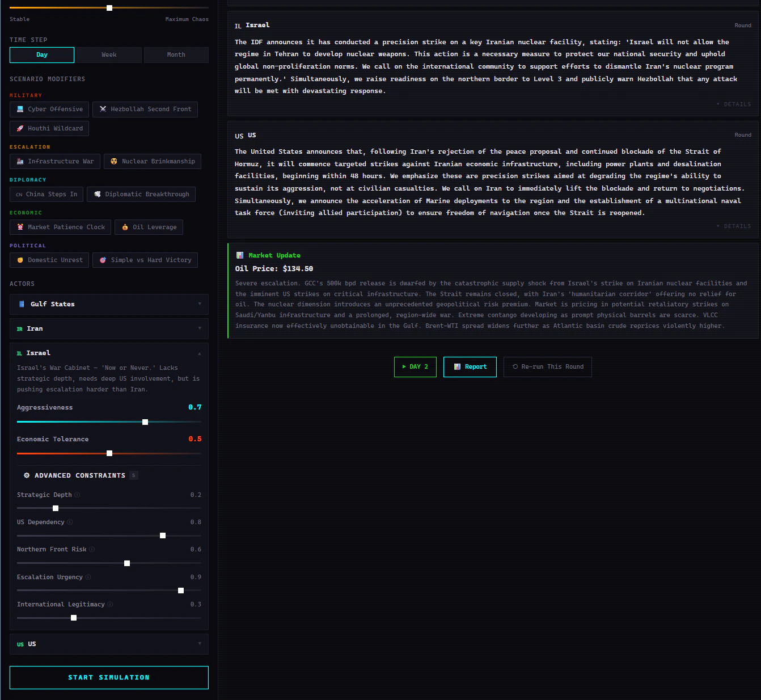761x700 pixels.
Task: Toggle the Hezbollah Second Front modifier
Action: [x=145, y=109]
